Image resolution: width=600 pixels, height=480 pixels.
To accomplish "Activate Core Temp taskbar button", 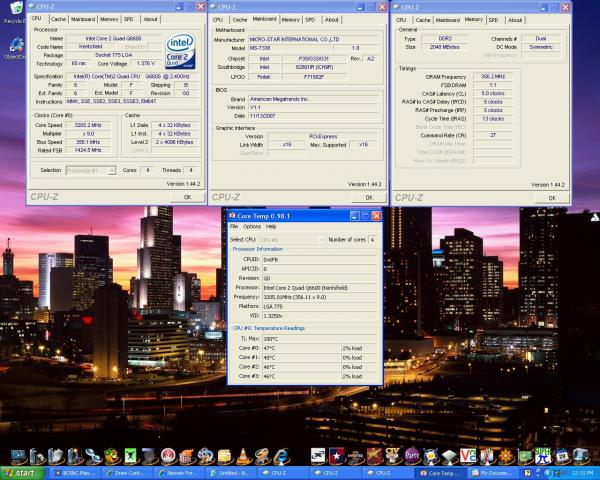I will pyautogui.click(x=441, y=473).
